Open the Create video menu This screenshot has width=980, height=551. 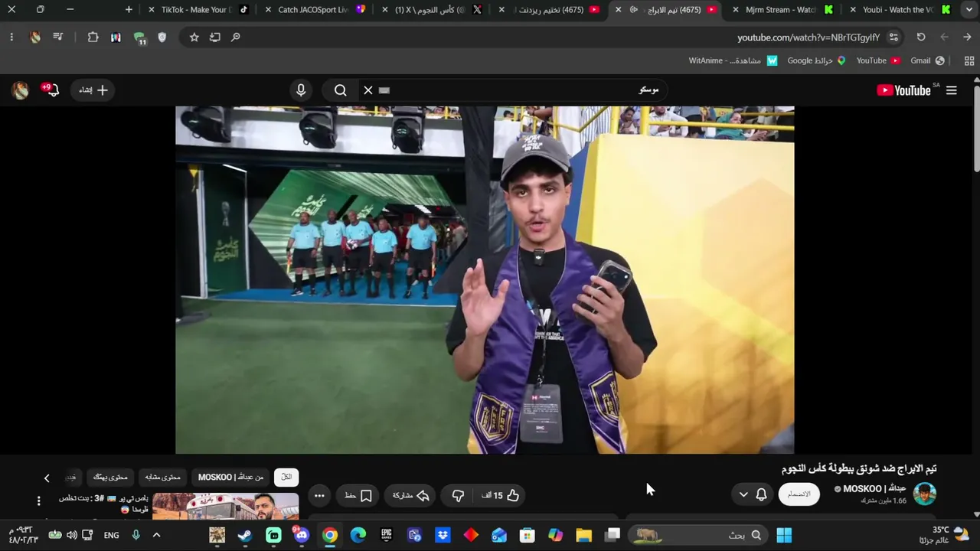point(93,90)
